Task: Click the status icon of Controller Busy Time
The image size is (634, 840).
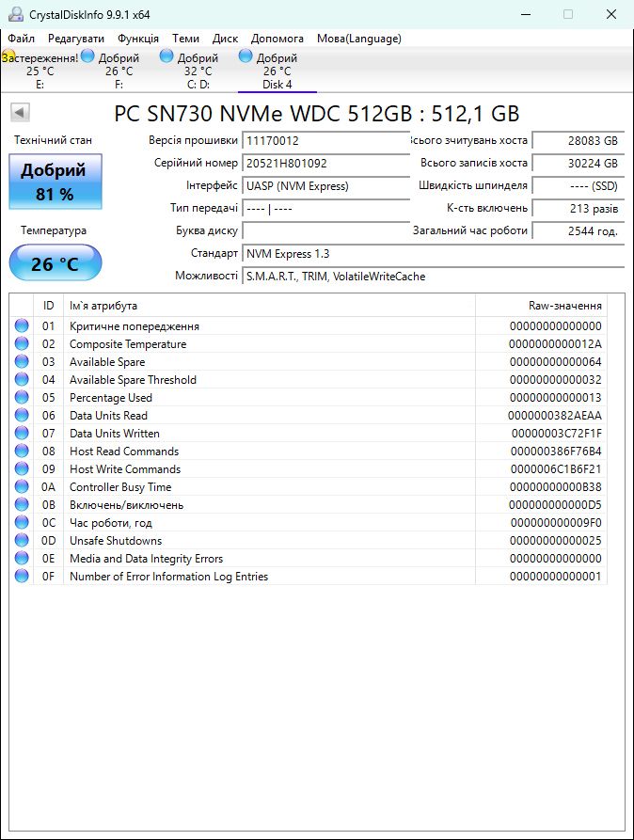Action: (22, 486)
